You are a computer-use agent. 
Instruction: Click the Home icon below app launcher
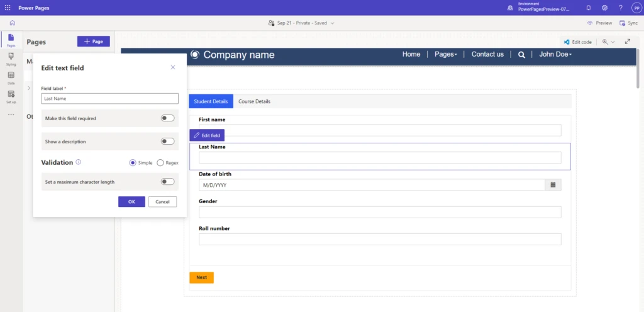[x=12, y=23]
